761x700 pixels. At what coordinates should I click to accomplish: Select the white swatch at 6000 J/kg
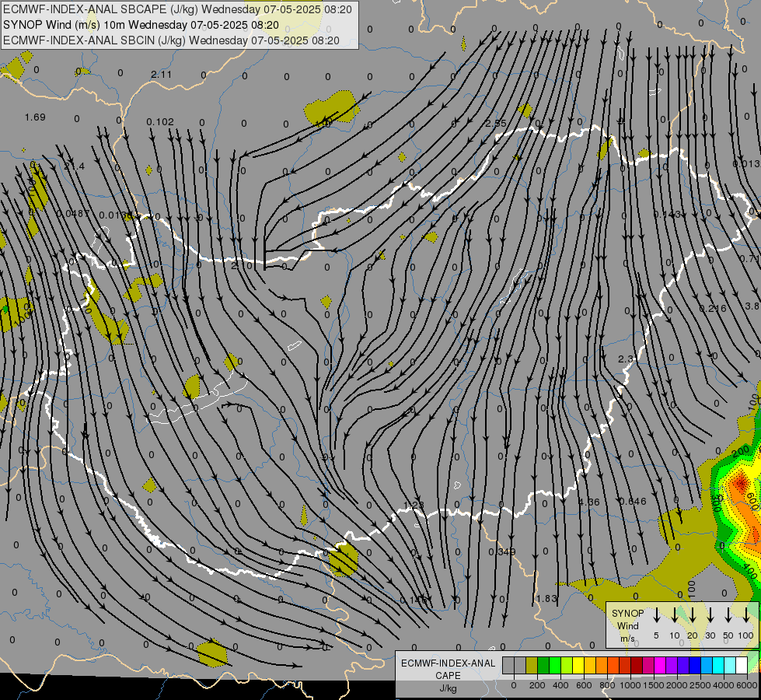click(742, 665)
